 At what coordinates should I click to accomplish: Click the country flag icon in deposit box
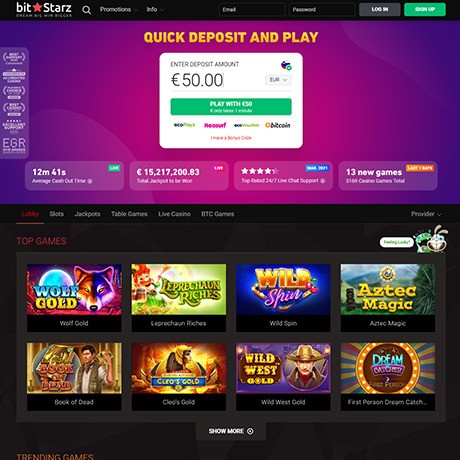286,65
